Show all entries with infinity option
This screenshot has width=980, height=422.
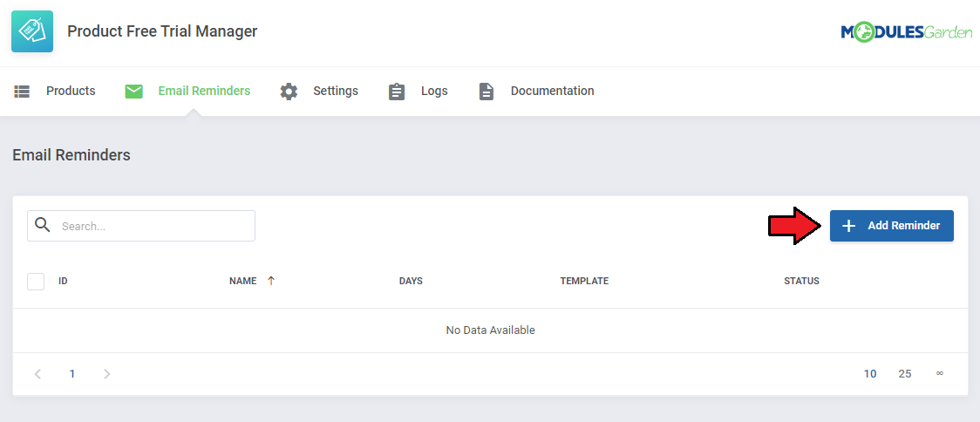pos(939,373)
